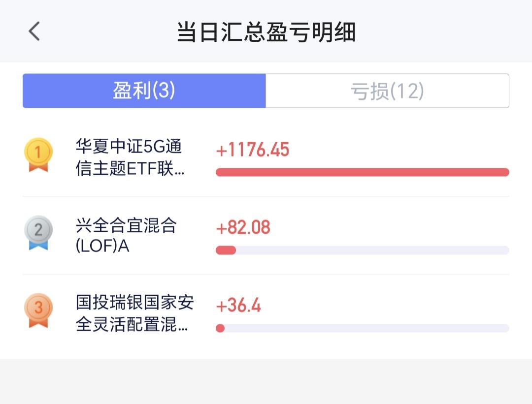Click the progress bar under +36.4

tap(362, 328)
